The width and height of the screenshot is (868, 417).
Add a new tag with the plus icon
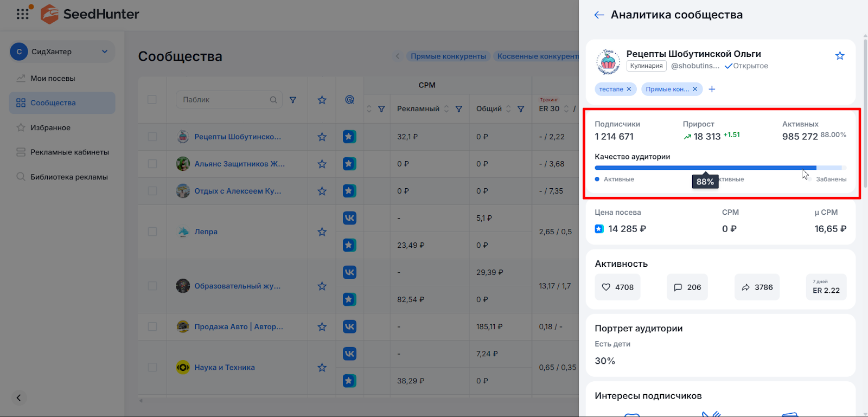[x=712, y=89]
